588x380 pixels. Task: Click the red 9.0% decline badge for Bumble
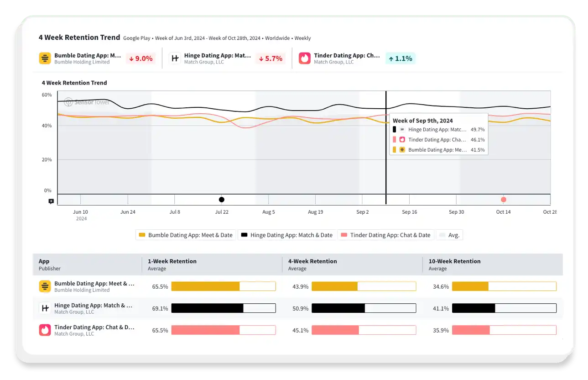[140, 58]
